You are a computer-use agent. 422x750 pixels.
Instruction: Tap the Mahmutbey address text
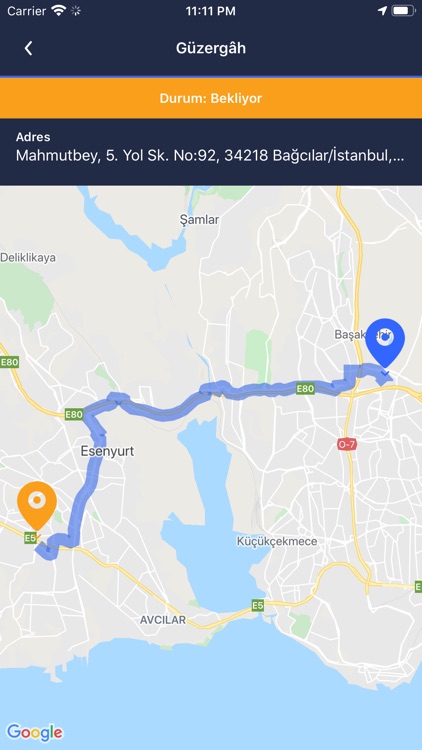(211, 155)
